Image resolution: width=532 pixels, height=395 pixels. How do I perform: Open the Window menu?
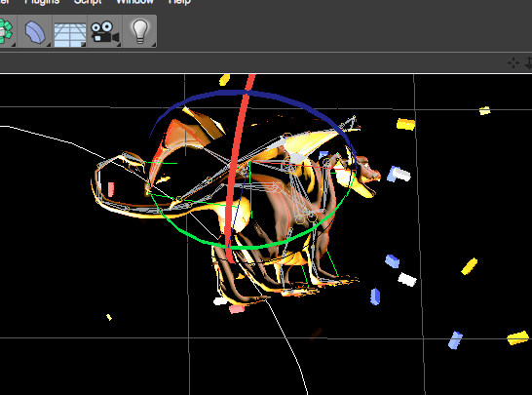click(134, 2)
